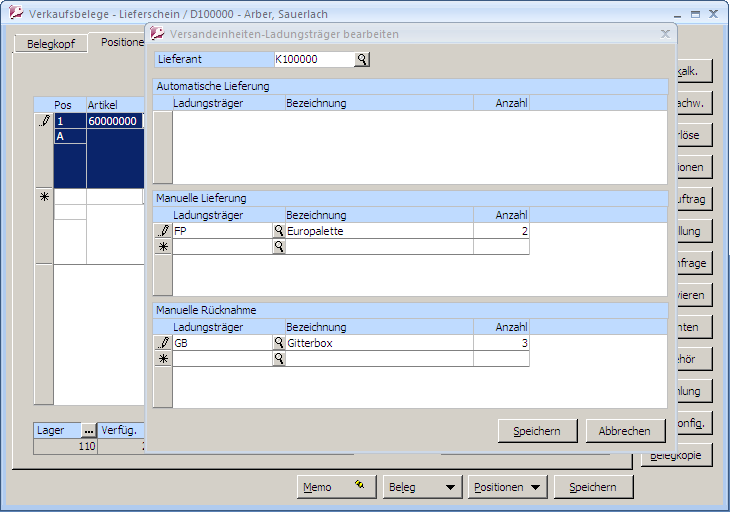This screenshot has width=730, height=512.
Task: Click the Lager ellipsis button
Action: (x=88, y=430)
